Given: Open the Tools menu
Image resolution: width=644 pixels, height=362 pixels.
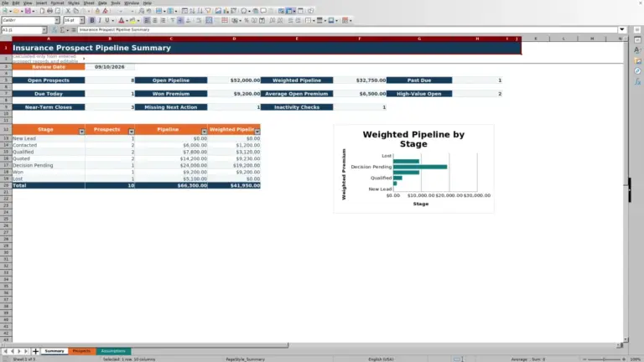Looking at the screenshot, I should (x=116, y=3).
